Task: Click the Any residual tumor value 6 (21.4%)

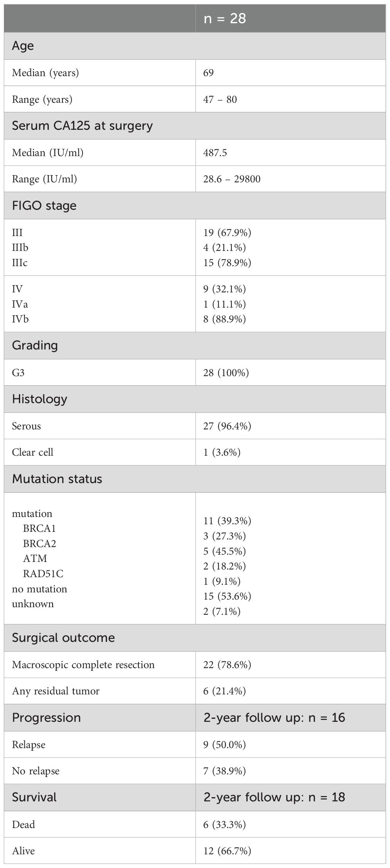Action: (224, 691)
